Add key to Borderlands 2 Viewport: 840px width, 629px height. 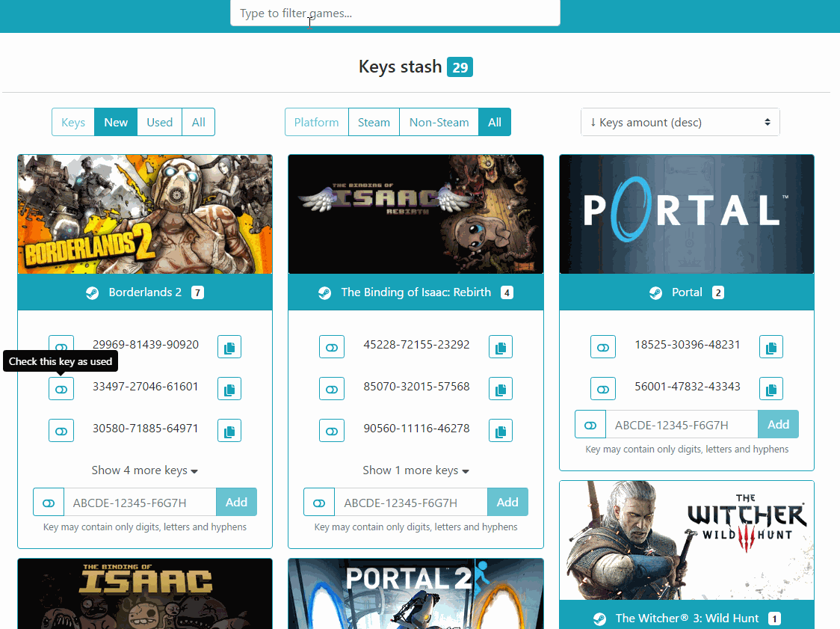tap(236, 502)
